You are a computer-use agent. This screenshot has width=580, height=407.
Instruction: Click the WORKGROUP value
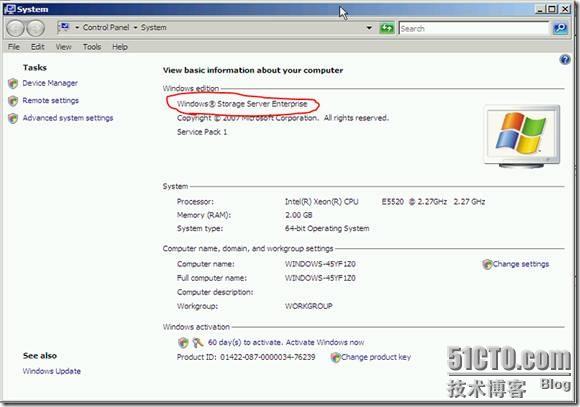(x=308, y=306)
